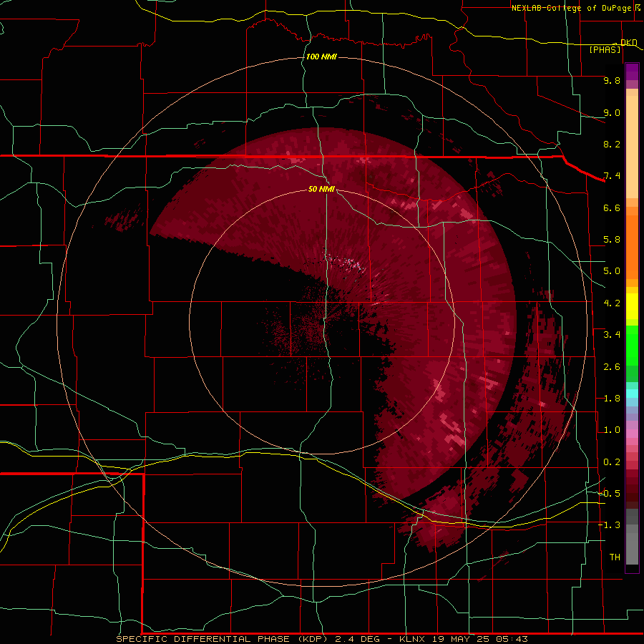The height and width of the screenshot is (644, 644).
Task: Click the pink swatch in the color scale
Action: (632, 434)
